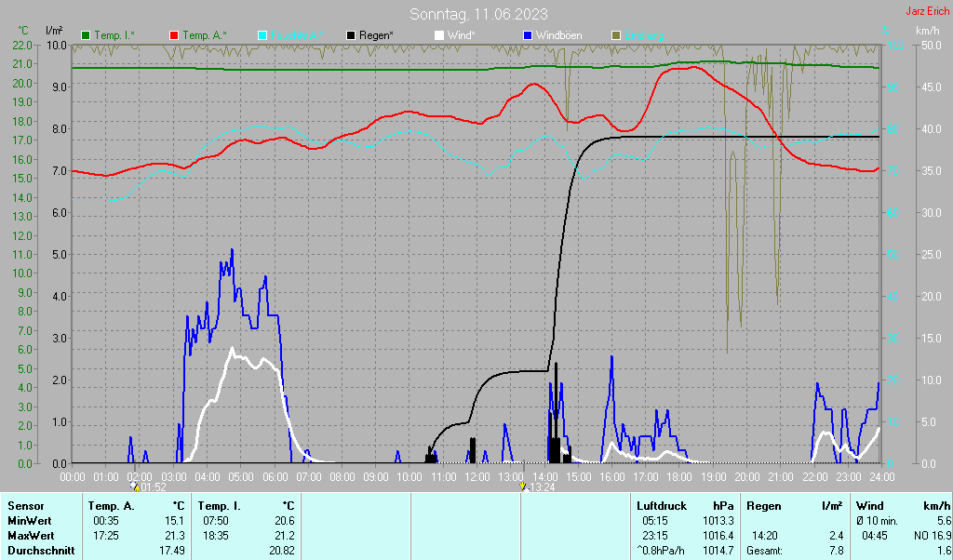The width and height of the screenshot is (953, 560).
Task: Click the green Temp. I. legend square
Action: 87,35
